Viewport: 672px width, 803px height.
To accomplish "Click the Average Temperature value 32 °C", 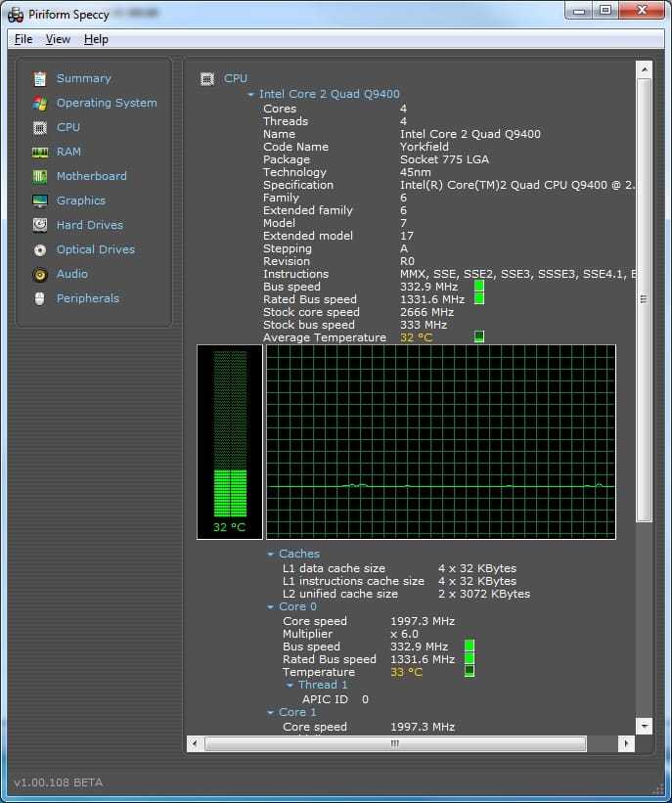I will point(416,337).
